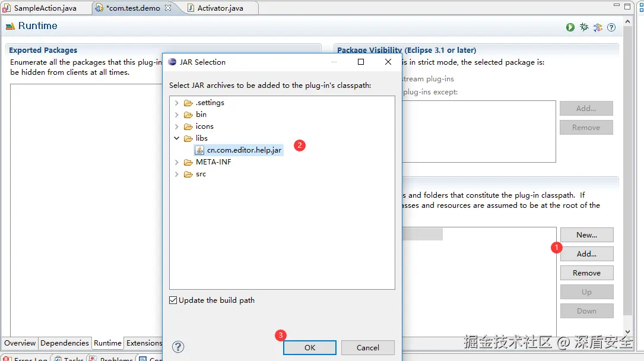Open the help question mark in Runtime header

pyautogui.click(x=611, y=27)
